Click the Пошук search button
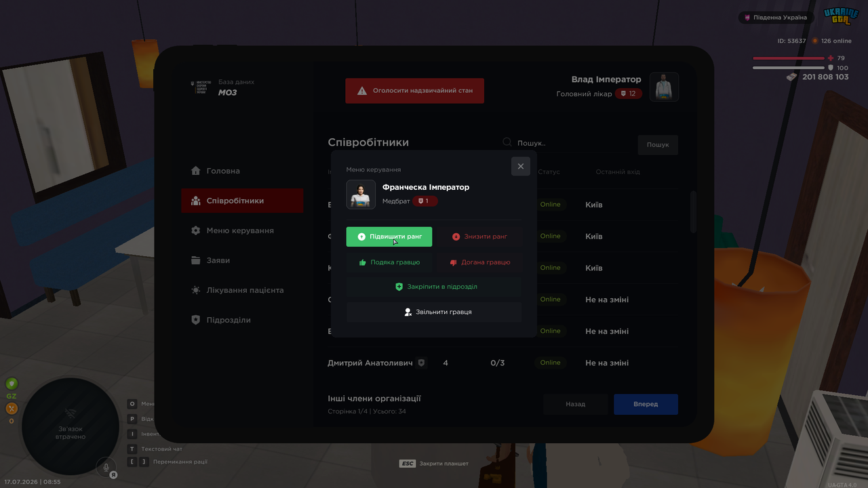This screenshot has height=488, width=868. click(658, 144)
